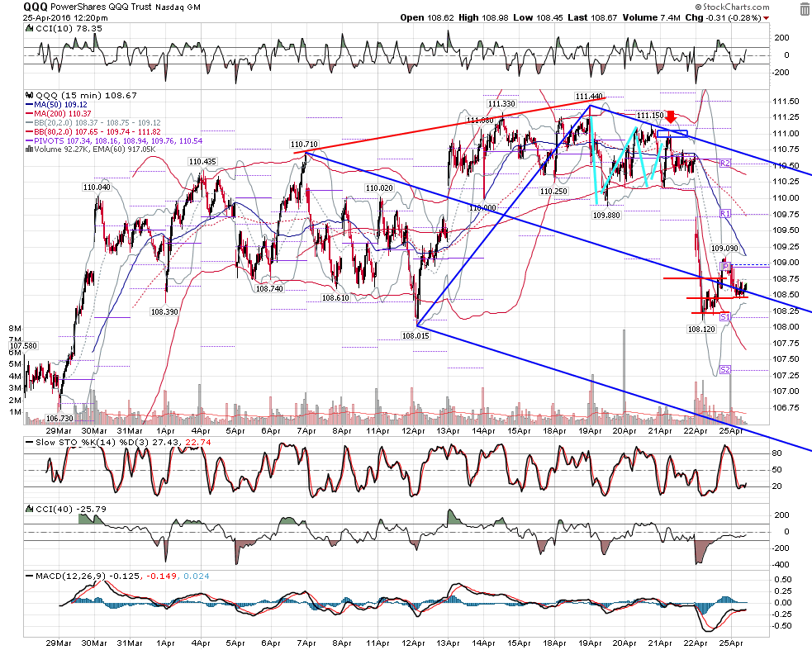Click the Volume bars legend icon
Viewport: 812px width, 650px height.
[30, 149]
